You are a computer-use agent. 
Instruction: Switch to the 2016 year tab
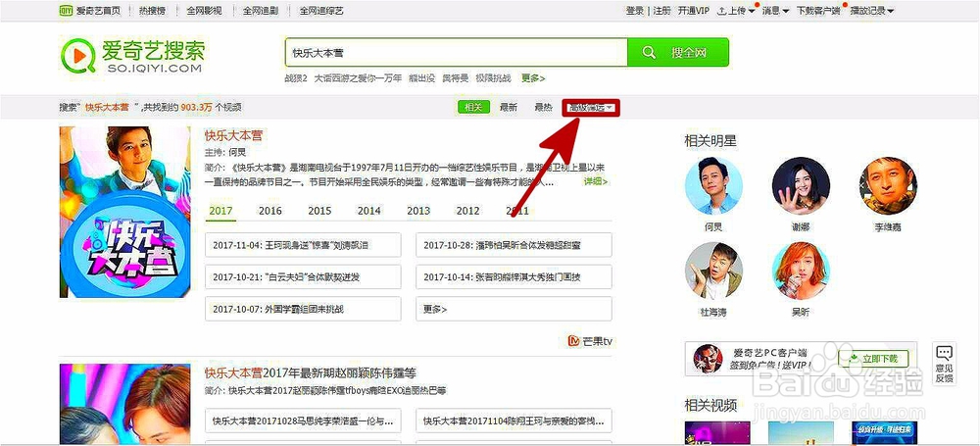pyautogui.click(x=270, y=211)
